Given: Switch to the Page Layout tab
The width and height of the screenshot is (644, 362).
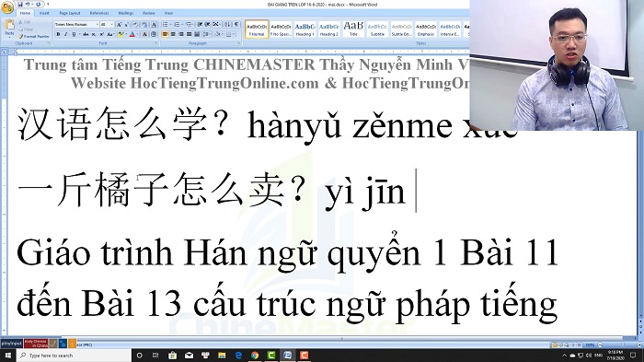Looking at the screenshot, I should tap(70, 13).
